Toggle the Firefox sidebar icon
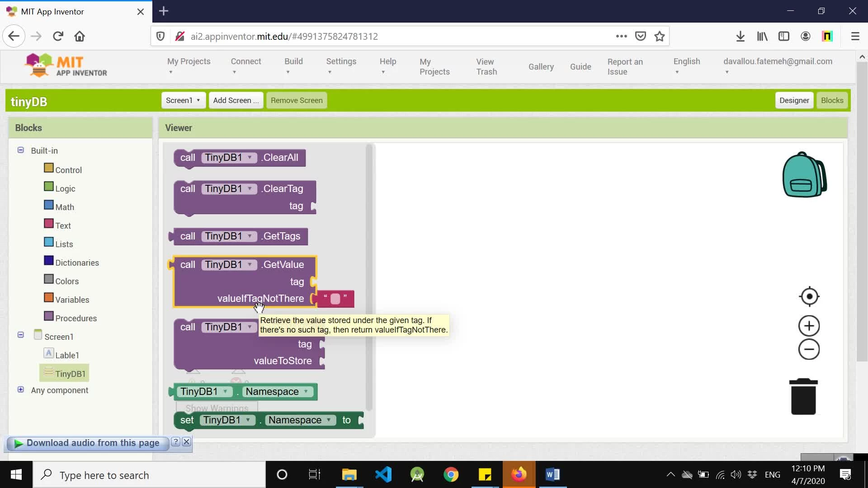Screen dimensions: 868x488 click(784, 36)
